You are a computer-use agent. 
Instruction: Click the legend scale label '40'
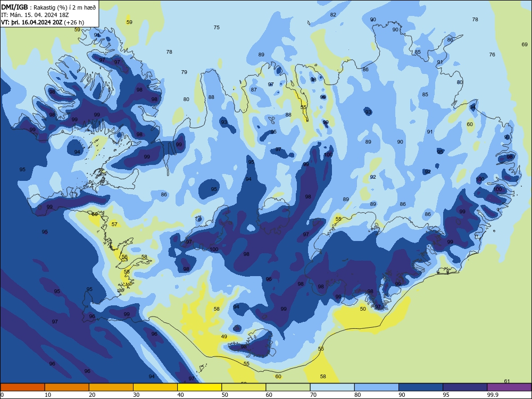(x=180, y=395)
